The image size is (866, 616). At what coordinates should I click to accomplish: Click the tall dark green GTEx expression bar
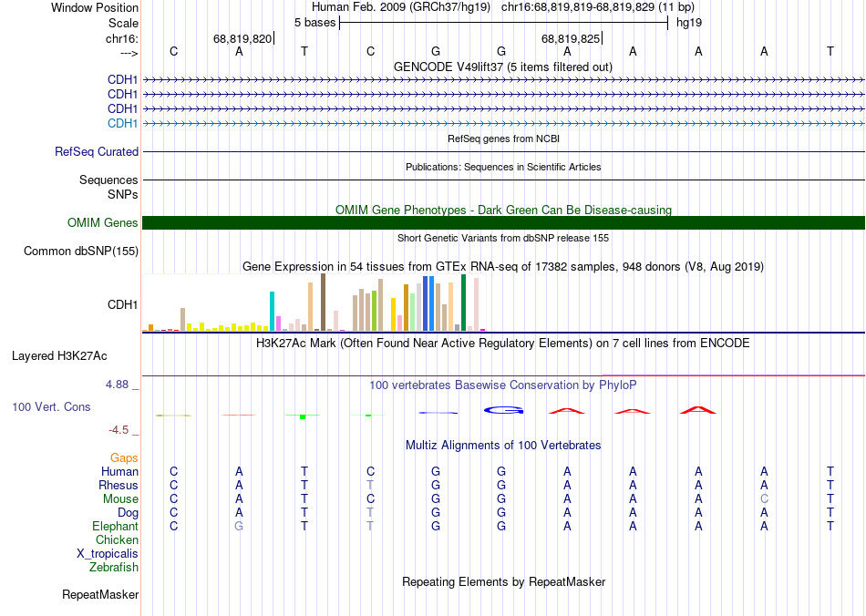pos(463,302)
